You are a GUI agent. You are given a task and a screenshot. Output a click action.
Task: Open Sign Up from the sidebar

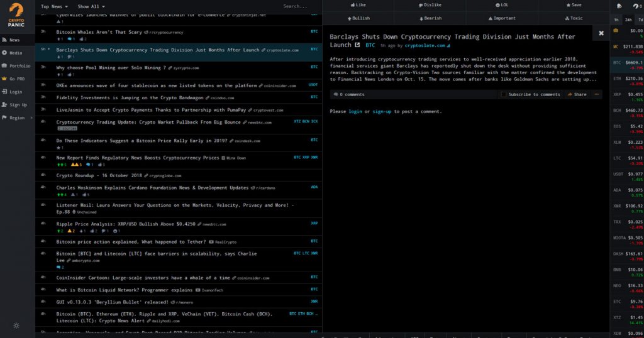[x=17, y=104]
